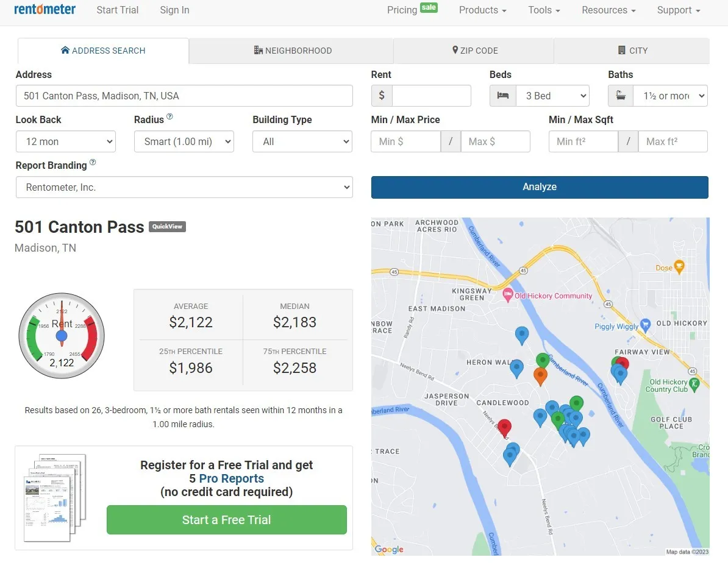The height and width of the screenshot is (571, 728).
Task: Click the Old Hickory Community map icon
Action: coord(507,295)
